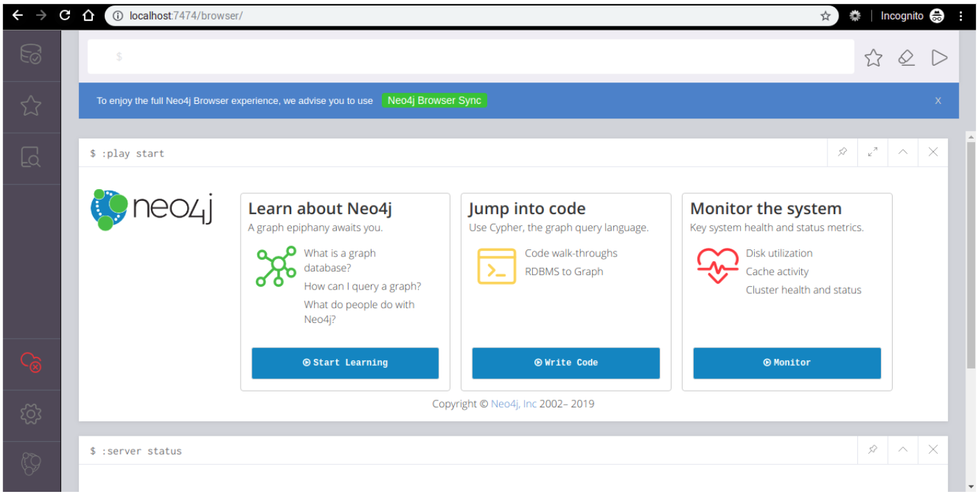Open the About Neo4j sidebar icon
Screen dimensions: 980x496
click(31, 463)
